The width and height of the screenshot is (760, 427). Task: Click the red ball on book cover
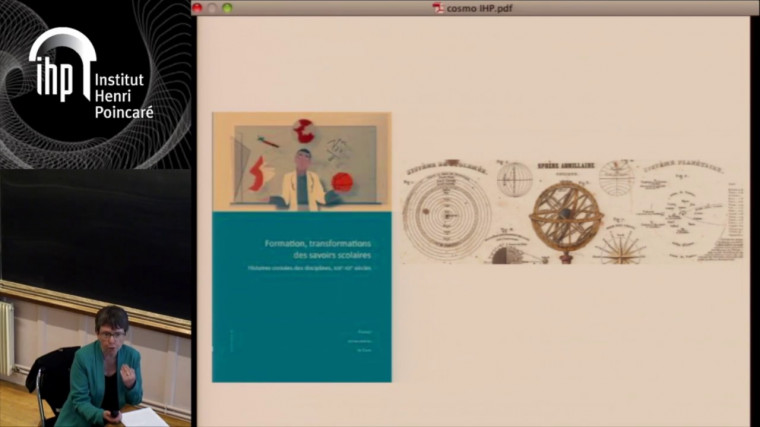342,182
